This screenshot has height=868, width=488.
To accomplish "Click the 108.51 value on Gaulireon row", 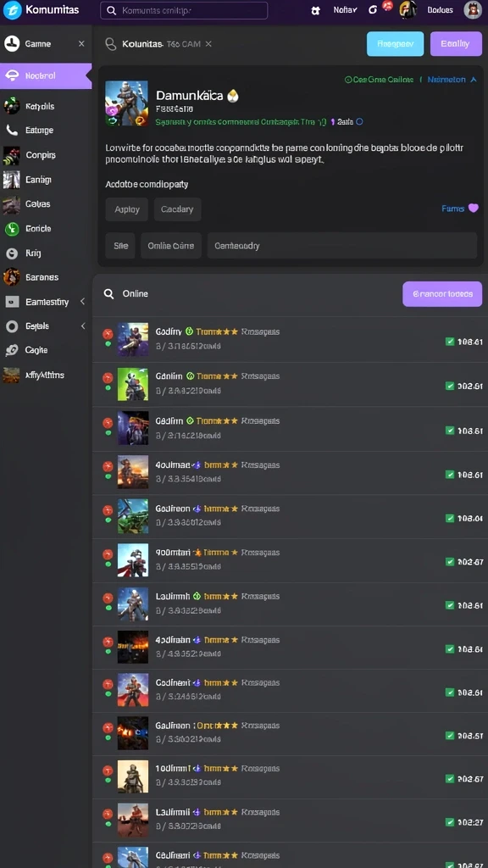I will tap(469, 736).
